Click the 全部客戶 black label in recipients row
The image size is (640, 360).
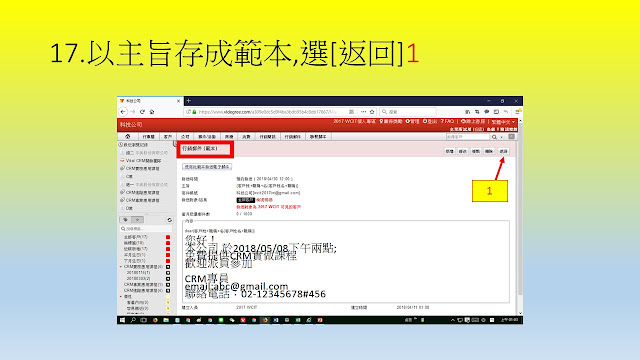pos(246,200)
